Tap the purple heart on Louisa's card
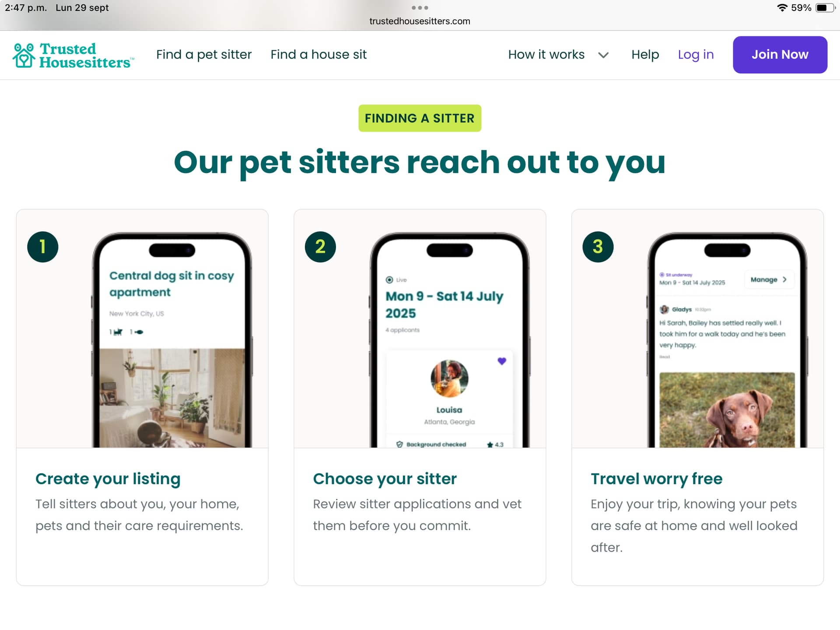Image resolution: width=840 pixels, height=630 pixels. pos(502,361)
